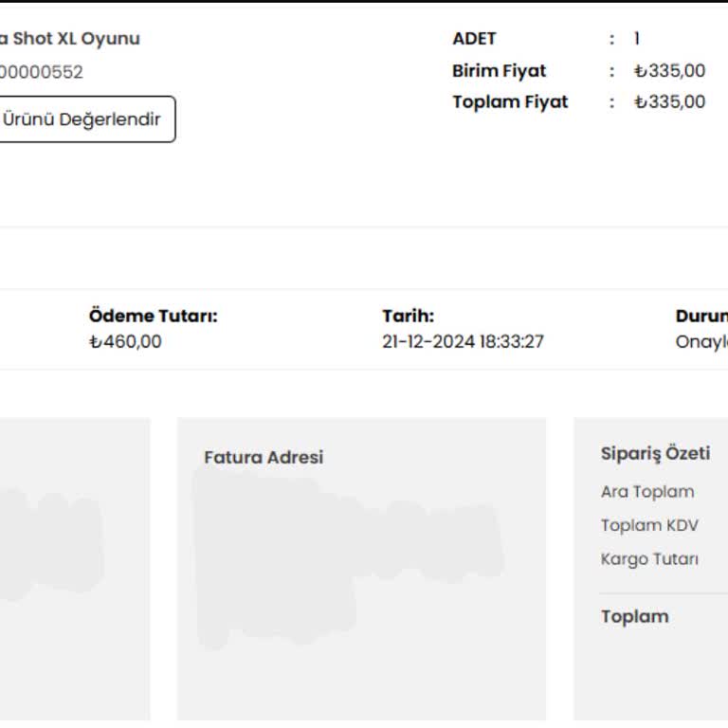728x728 pixels.
Task: Click the quantity value 1
Action: coord(637,39)
